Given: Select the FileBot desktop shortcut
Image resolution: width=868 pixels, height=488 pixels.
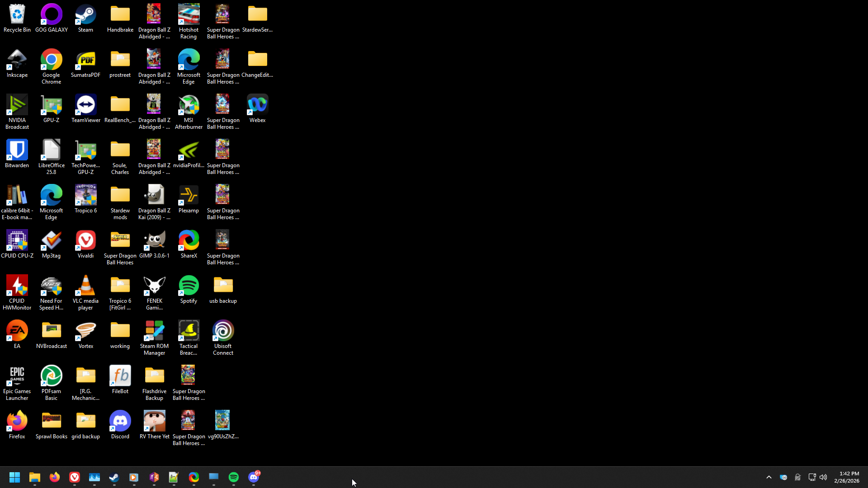Looking at the screenshot, I should [x=120, y=380].
